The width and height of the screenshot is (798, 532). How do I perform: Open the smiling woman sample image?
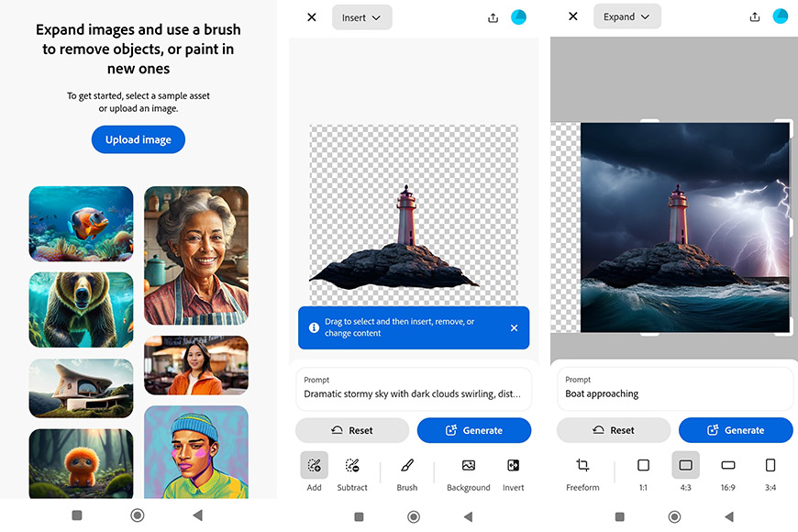click(x=195, y=255)
